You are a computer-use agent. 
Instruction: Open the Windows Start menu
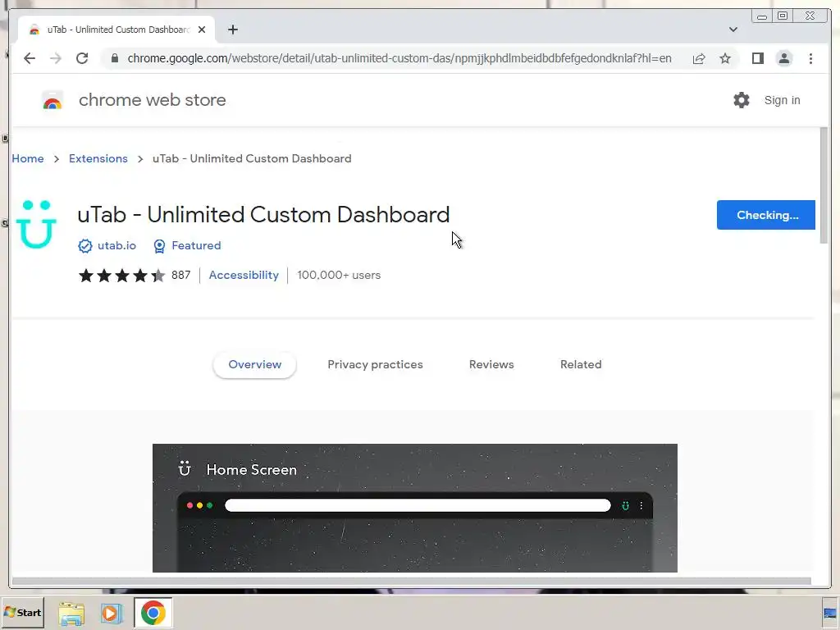(x=22, y=612)
